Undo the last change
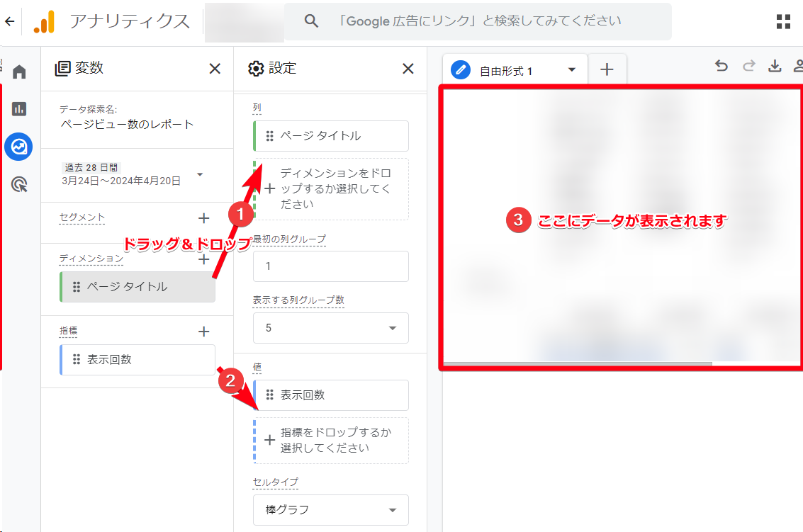The image size is (803, 532). click(x=721, y=66)
